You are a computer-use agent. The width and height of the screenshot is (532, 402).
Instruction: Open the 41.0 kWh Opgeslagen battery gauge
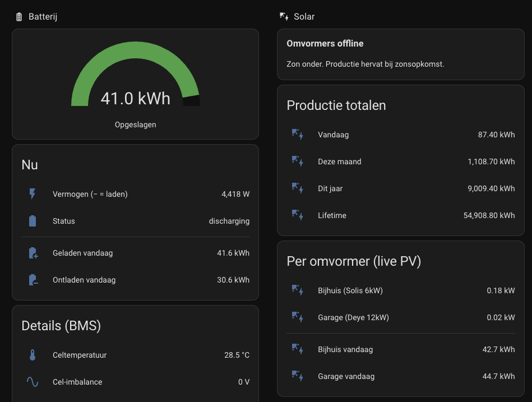[x=135, y=84]
